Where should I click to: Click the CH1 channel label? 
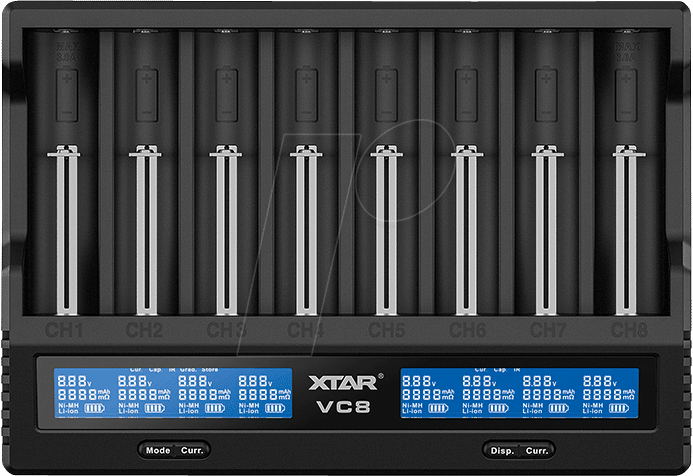(x=64, y=330)
